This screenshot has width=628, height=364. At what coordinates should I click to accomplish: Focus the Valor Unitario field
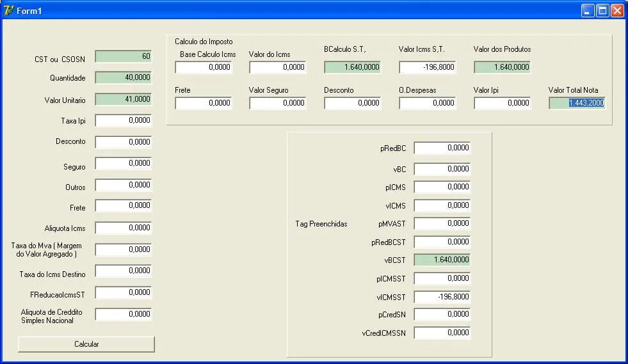point(123,99)
